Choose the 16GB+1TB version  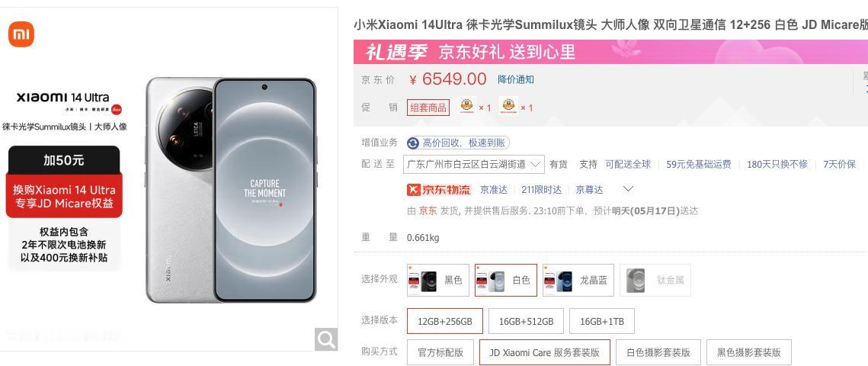click(602, 321)
